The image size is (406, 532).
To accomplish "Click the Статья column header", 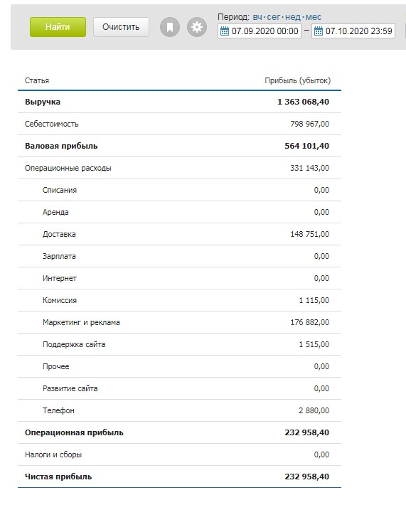I will (37, 80).
